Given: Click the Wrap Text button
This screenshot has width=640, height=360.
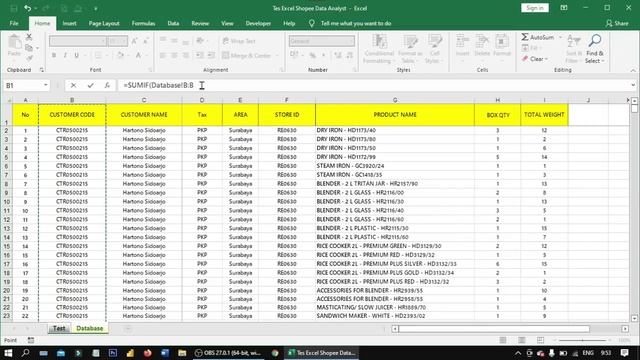Looking at the screenshot, I should (x=239, y=41).
